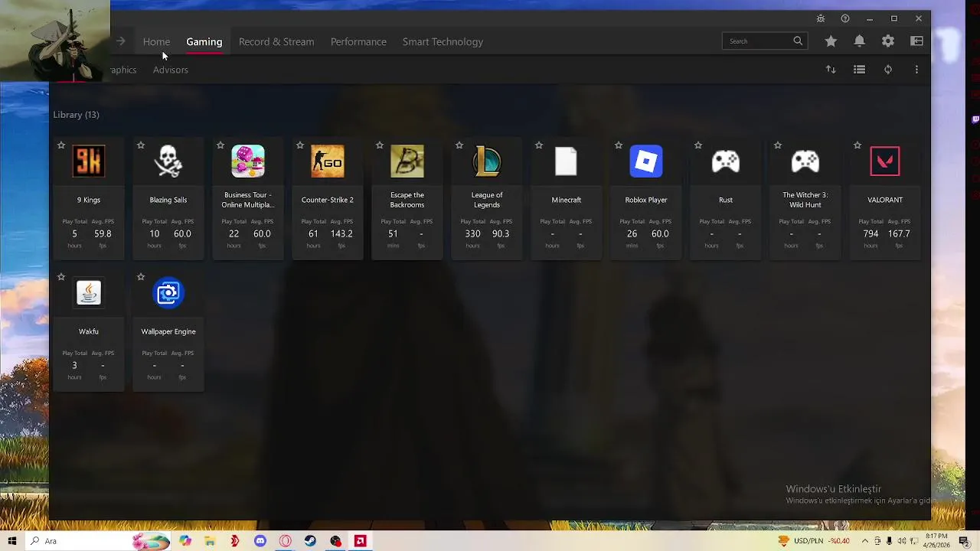Open the sort order arrows menu
The height and width of the screenshot is (551, 980).
pos(831,70)
